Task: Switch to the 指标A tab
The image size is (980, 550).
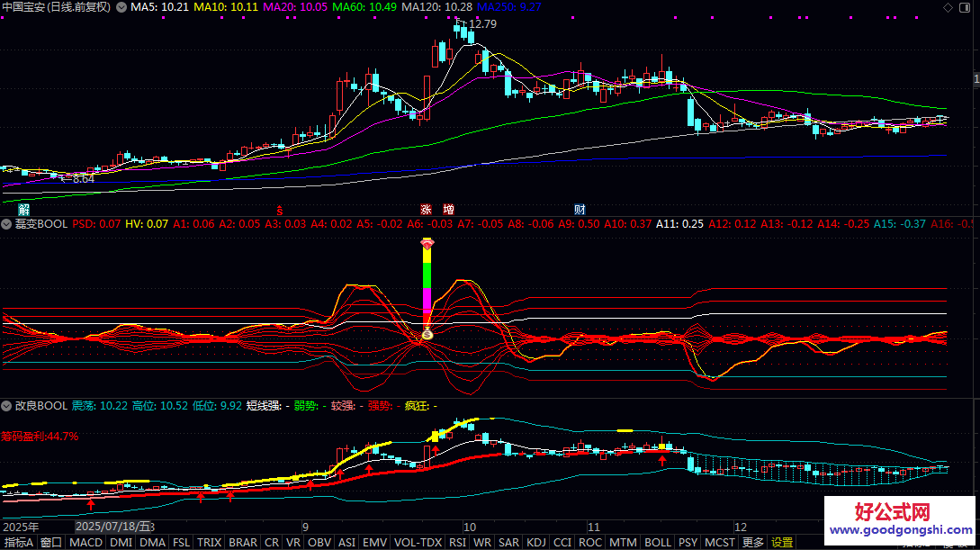Action: [19, 543]
